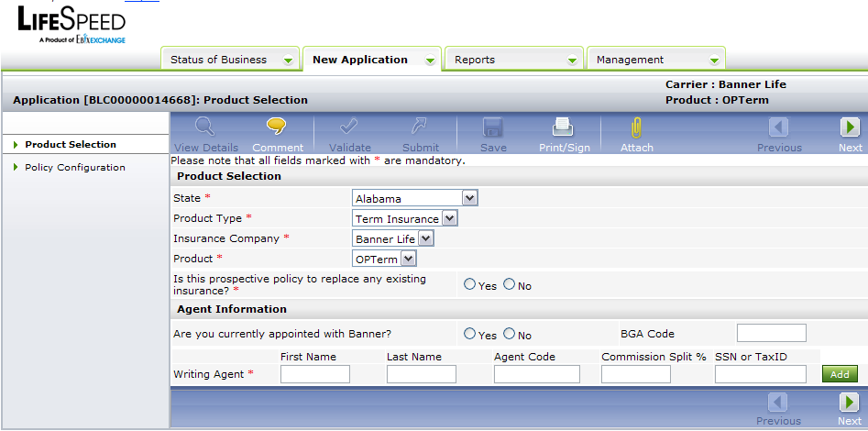Expand Status of Business menu arrow
868x431 pixels.
(x=288, y=61)
